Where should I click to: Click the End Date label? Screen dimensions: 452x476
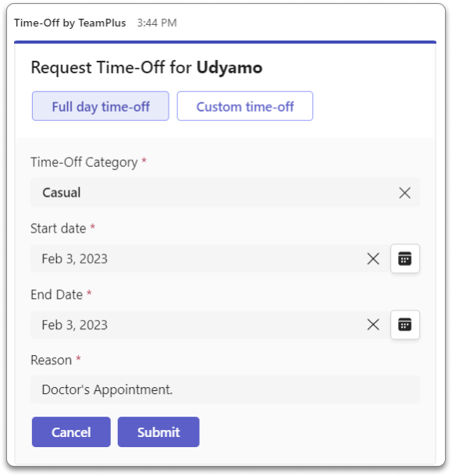point(56,294)
